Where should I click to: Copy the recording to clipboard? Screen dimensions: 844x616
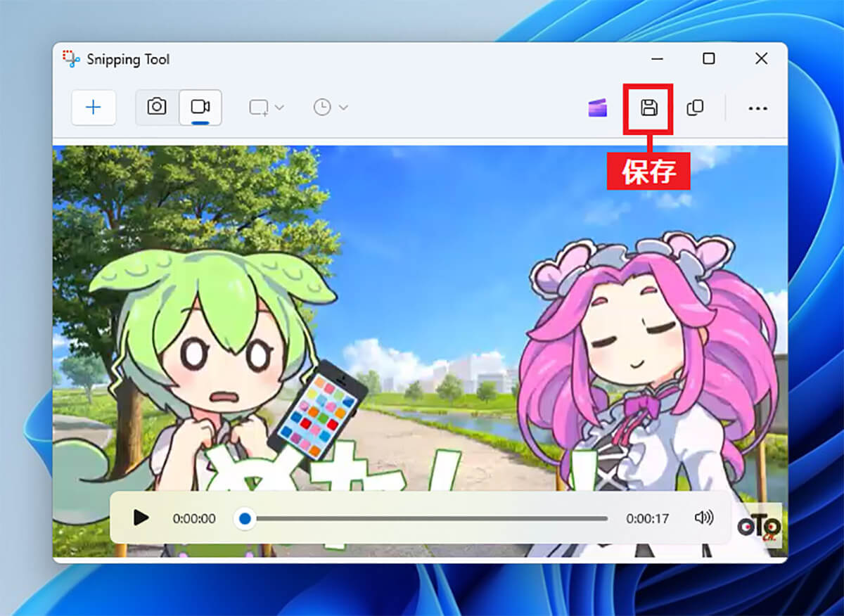(x=695, y=108)
